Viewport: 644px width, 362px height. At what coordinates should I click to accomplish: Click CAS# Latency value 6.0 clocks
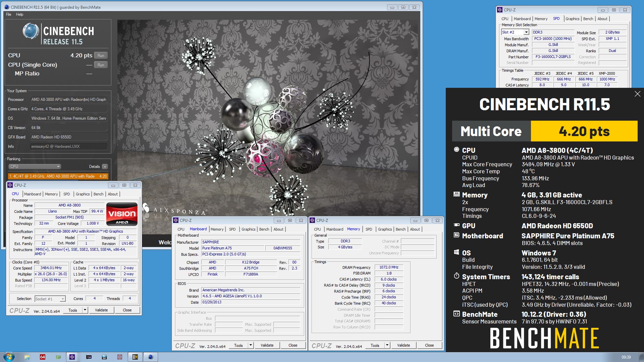[x=389, y=280]
